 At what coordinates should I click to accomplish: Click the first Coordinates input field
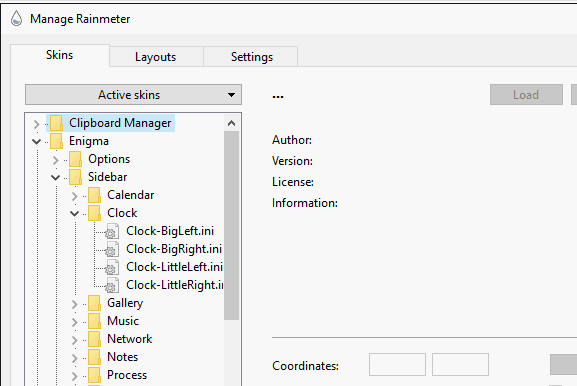pos(397,365)
